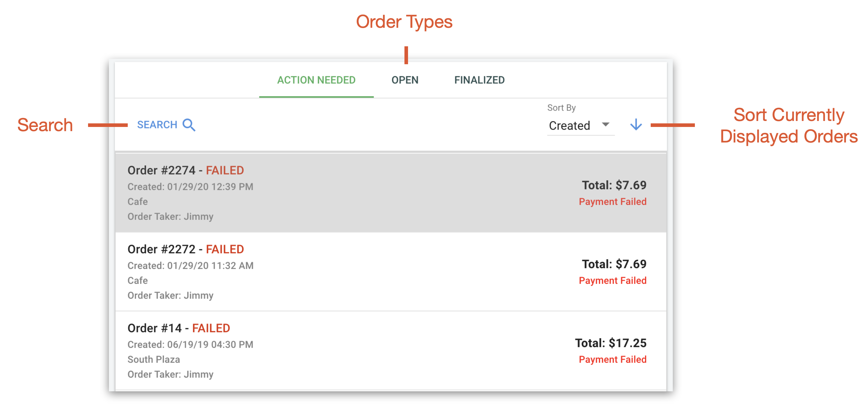Click the blue sort direction arrow
This screenshot has width=868, height=417.
[x=636, y=125]
